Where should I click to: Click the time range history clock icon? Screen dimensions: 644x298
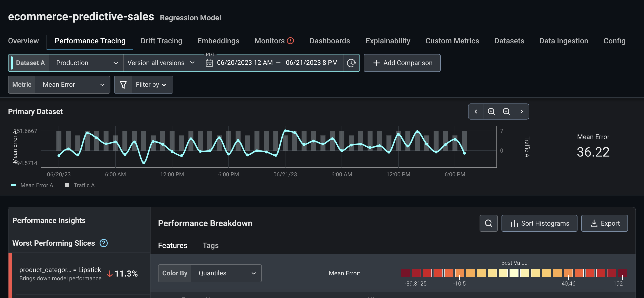pos(351,63)
